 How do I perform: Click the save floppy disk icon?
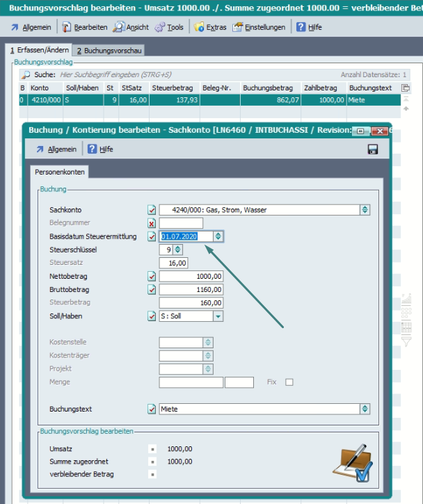click(372, 149)
